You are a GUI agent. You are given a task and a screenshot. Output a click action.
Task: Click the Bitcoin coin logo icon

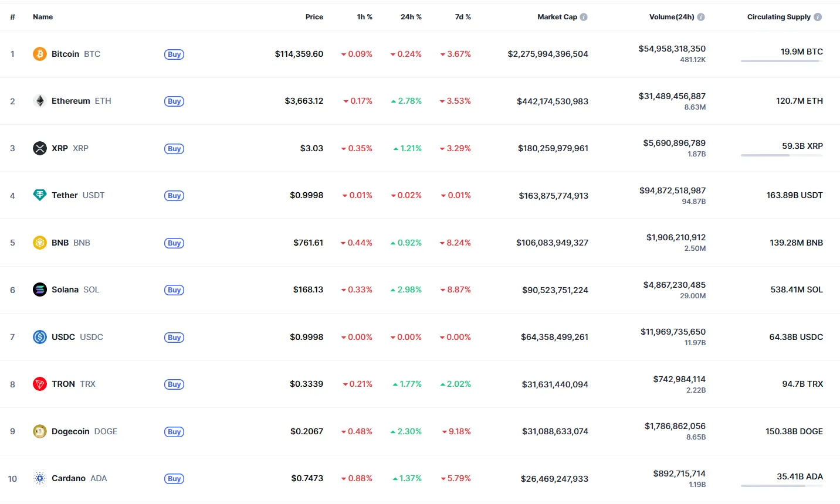click(40, 54)
